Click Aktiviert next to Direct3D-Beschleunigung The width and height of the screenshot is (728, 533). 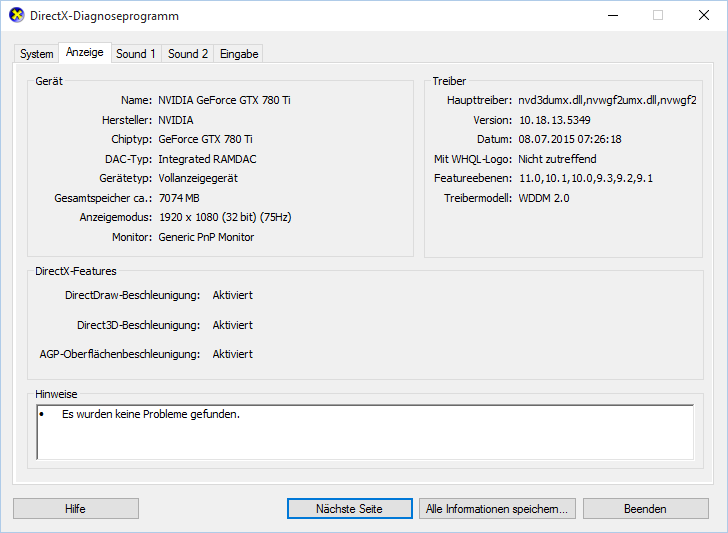pyautogui.click(x=233, y=325)
